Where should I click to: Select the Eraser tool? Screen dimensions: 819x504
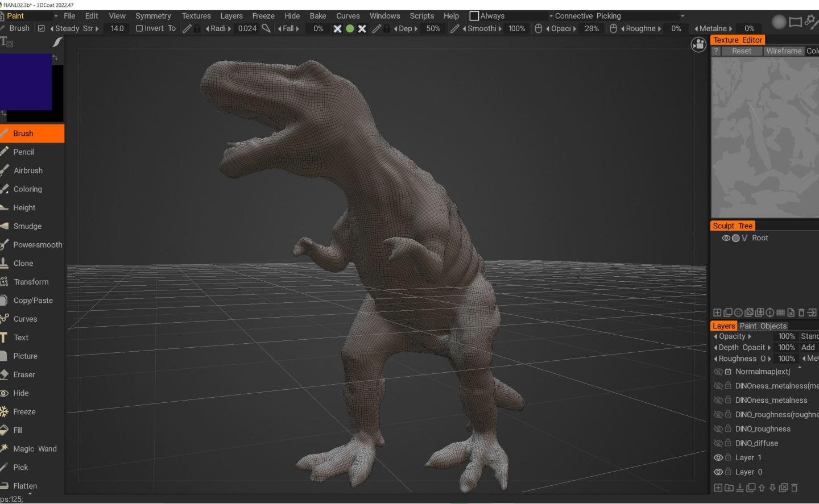pos(32,375)
